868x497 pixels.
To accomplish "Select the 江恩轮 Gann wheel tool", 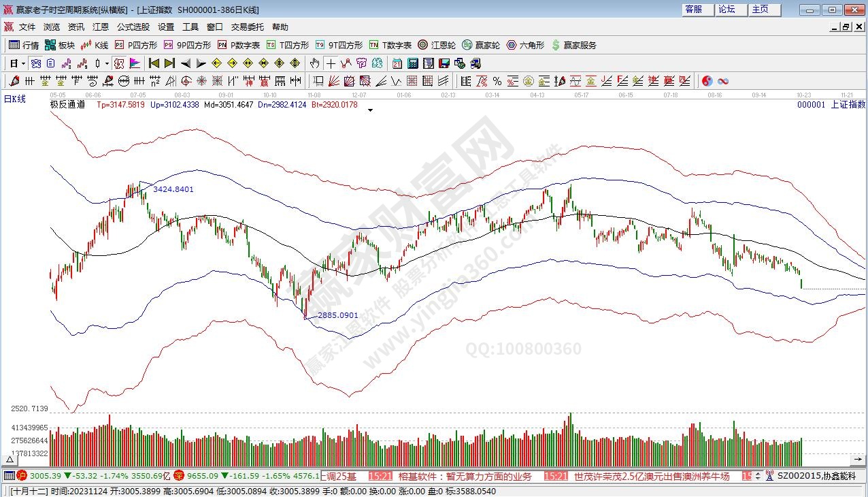I will tap(437, 45).
